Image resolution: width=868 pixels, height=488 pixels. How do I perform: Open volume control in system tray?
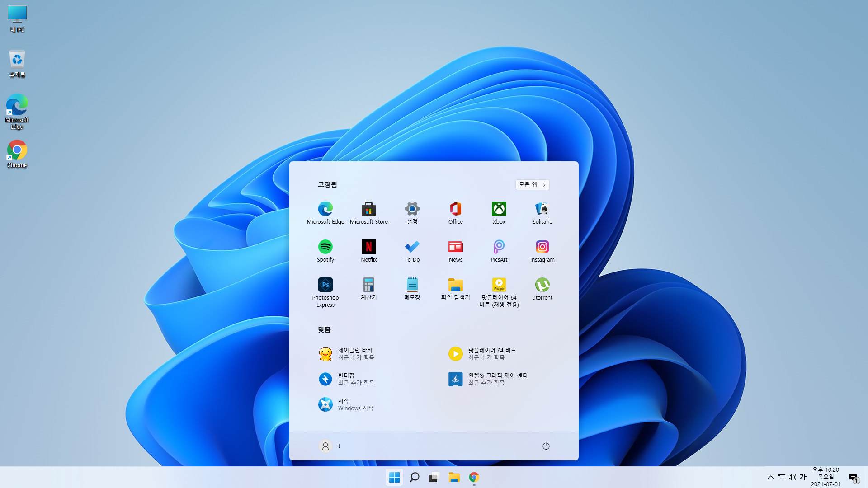click(x=793, y=477)
